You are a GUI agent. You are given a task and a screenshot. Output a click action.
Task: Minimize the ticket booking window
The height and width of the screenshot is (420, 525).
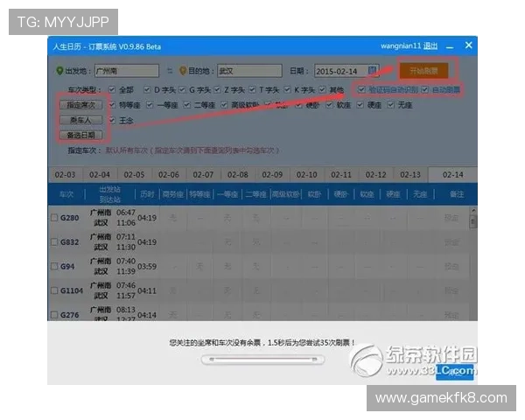(x=450, y=47)
